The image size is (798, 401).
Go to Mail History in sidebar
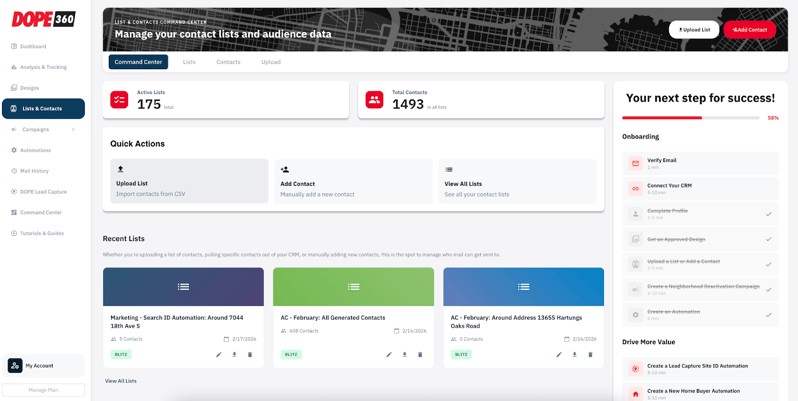click(x=34, y=171)
